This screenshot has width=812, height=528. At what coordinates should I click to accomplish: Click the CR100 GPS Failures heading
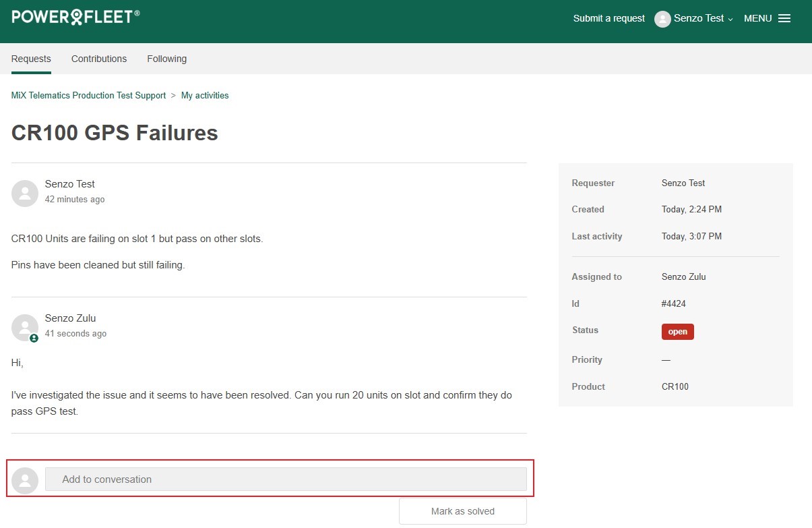tap(115, 133)
